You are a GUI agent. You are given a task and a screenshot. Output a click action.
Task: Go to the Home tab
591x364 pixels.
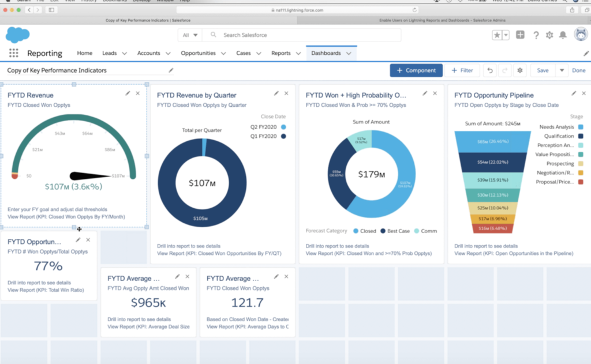[x=85, y=53]
